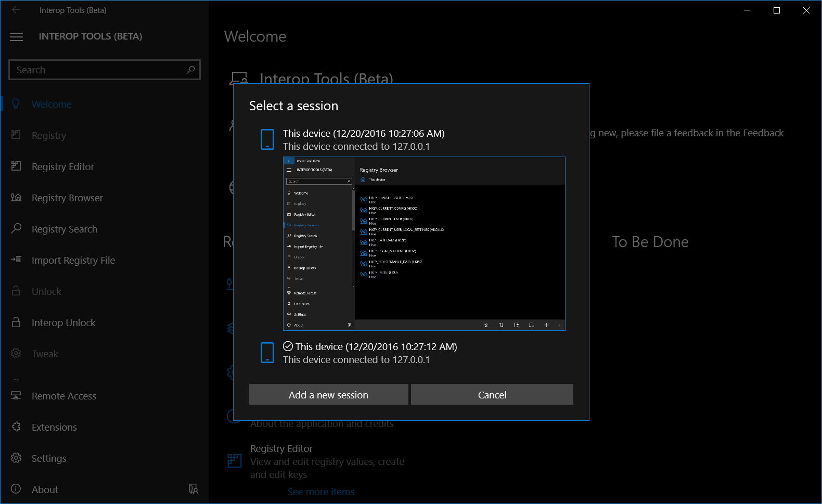
Task: Open the Welcome page in sidebar
Action: click(104, 104)
